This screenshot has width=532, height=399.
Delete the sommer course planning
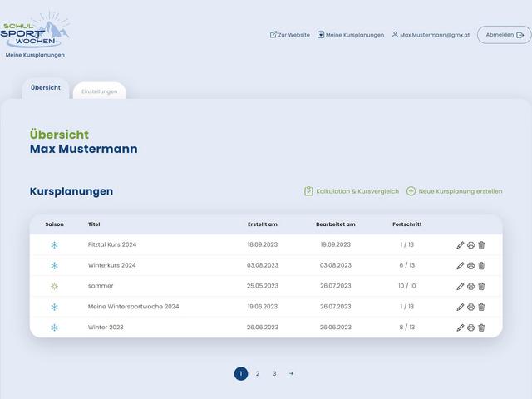(481, 286)
